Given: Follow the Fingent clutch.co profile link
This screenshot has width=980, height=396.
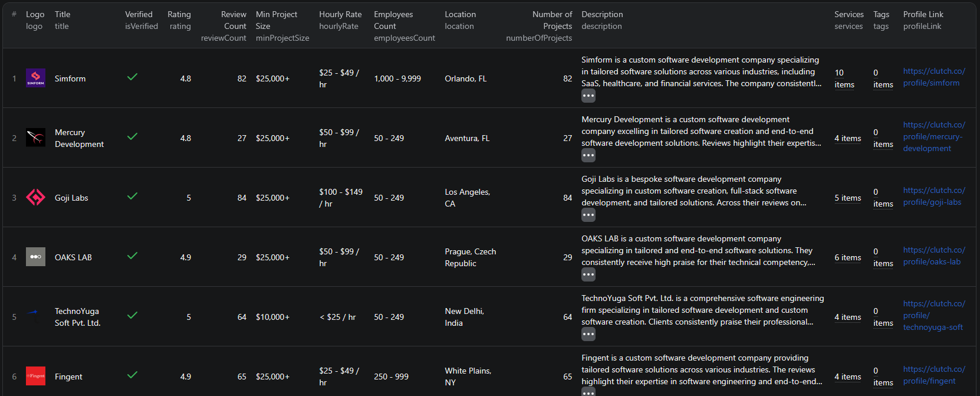Looking at the screenshot, I should (933, 375).
